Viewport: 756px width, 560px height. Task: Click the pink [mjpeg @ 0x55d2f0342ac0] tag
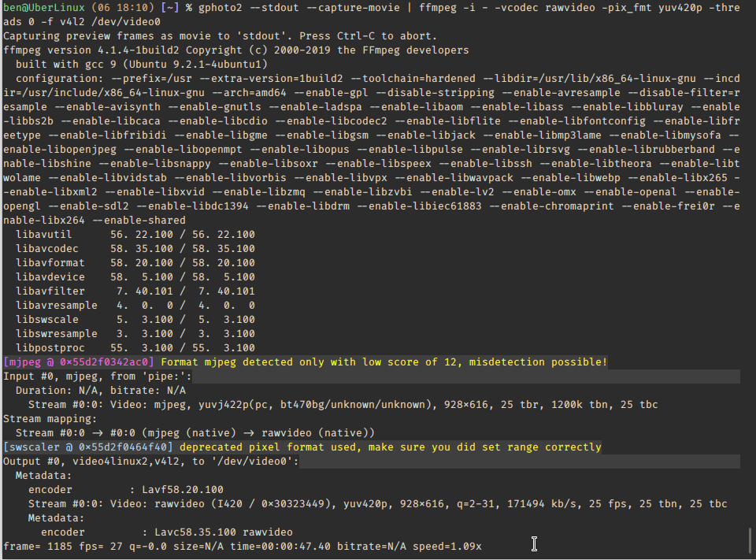79,362
